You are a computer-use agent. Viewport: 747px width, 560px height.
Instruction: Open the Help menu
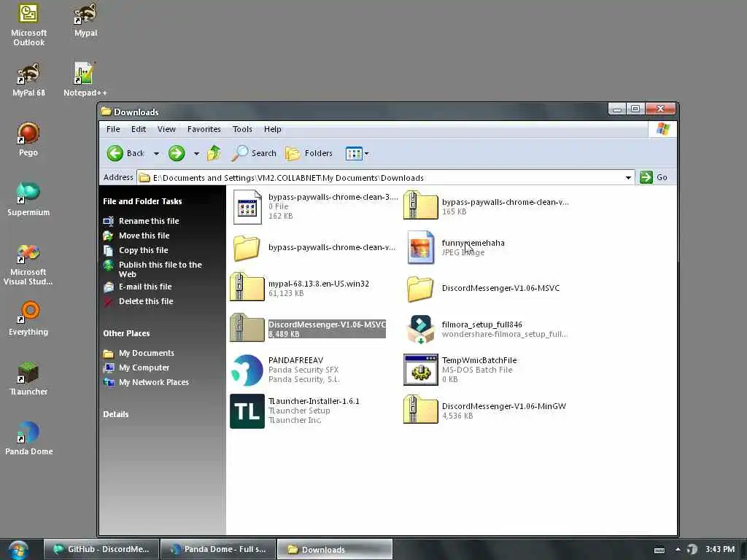tap(273, 129)
